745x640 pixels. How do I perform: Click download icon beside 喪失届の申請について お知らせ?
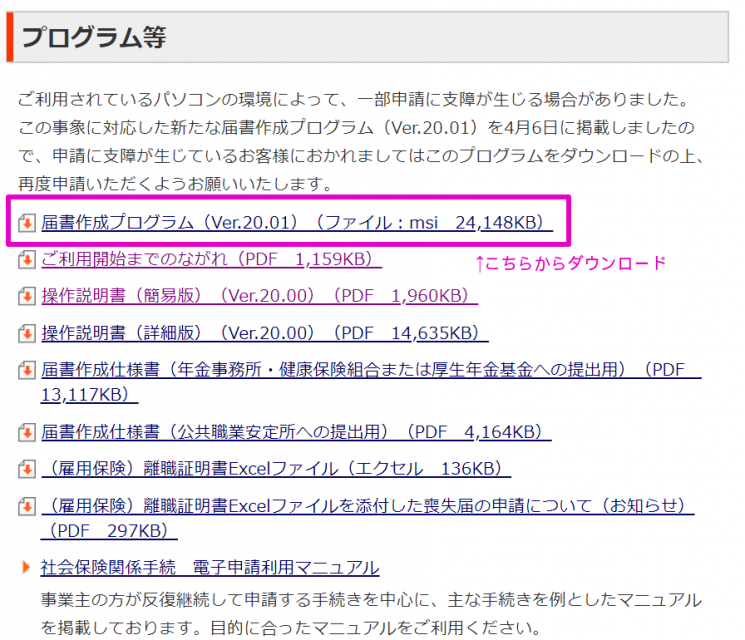pyautogui.click(x=27, y=506)
